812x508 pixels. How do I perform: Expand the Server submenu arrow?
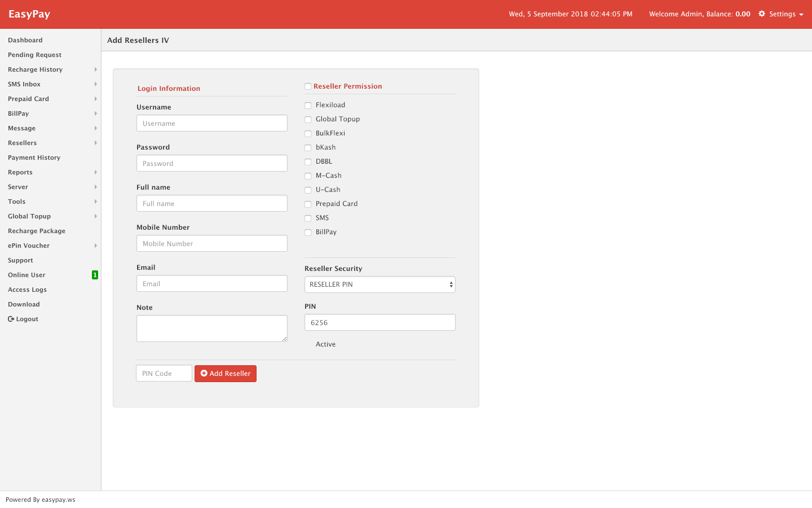click(96, 187)
